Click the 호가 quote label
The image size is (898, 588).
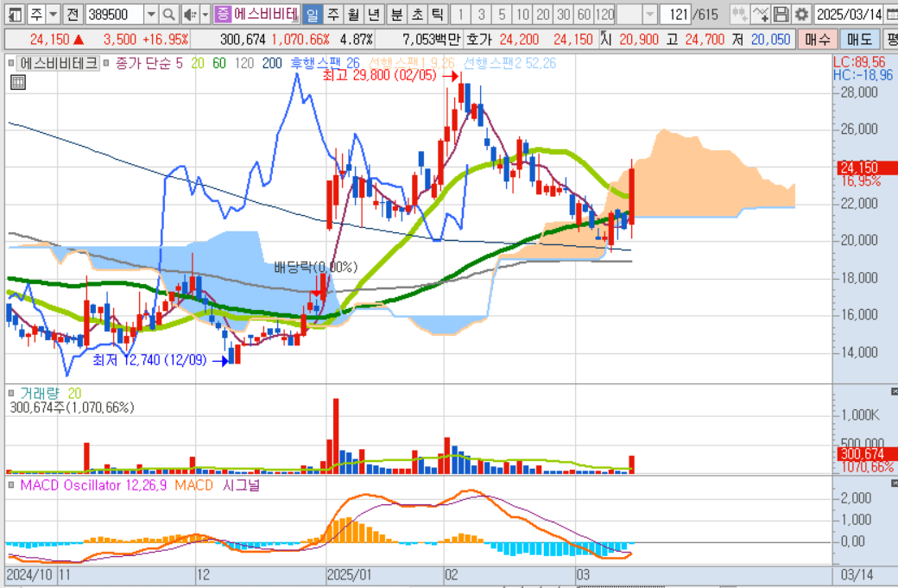pyautogui.click(x=478, y=40)
